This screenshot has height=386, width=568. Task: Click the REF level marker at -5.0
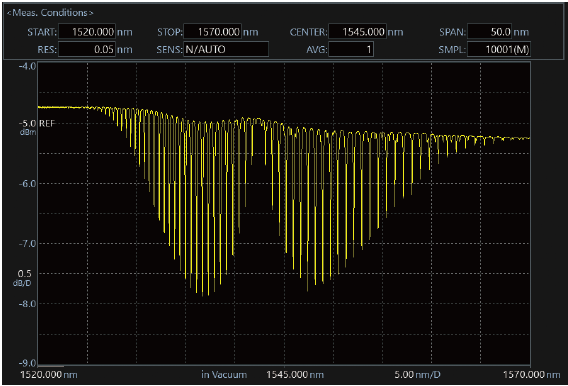47,123
